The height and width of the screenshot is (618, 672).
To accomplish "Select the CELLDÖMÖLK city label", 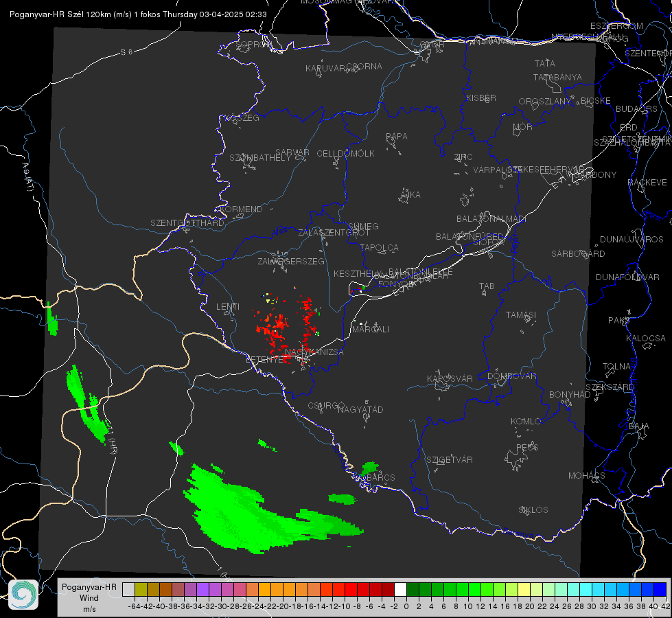I will pos(345,154).
